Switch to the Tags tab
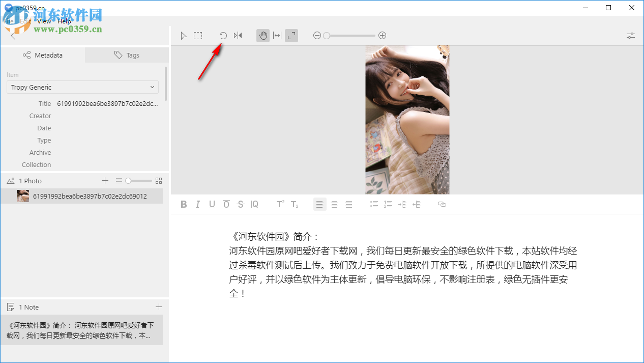The image size is (644, 363). (126, 55)
